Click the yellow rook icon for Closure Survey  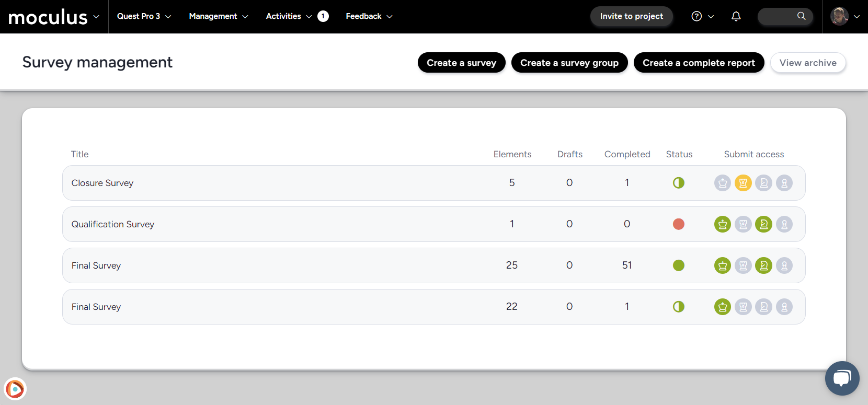pyautogui.click(x=743, y=183)
